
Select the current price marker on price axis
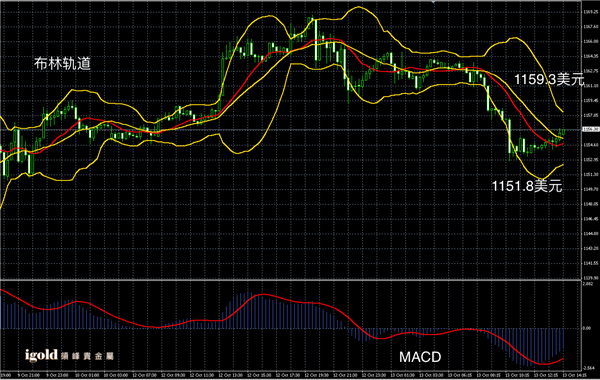(590, 130)
